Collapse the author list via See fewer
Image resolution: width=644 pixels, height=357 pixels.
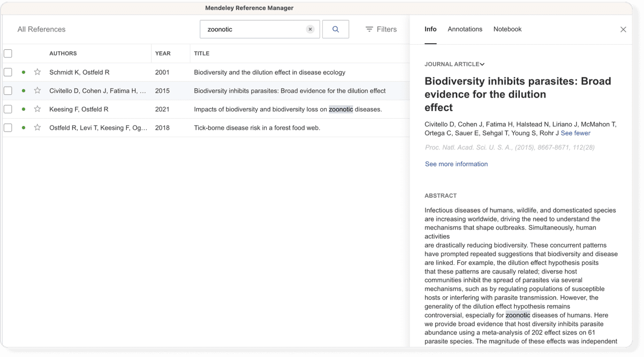point(575,133)
